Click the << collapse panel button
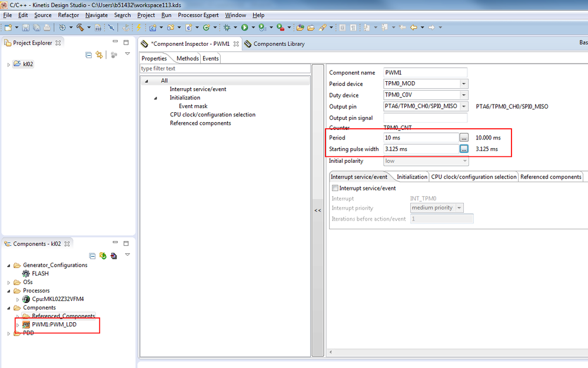588x368 pixels. pos(318,210)
